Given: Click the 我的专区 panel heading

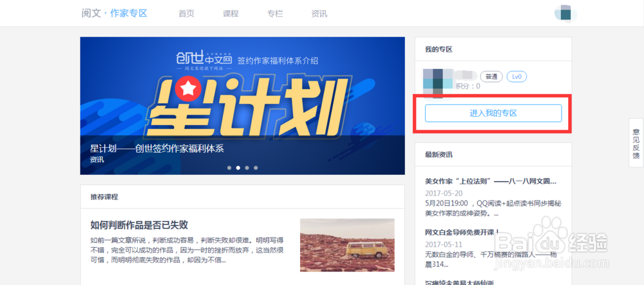Looking at the screenshot, I should [439, 50].
